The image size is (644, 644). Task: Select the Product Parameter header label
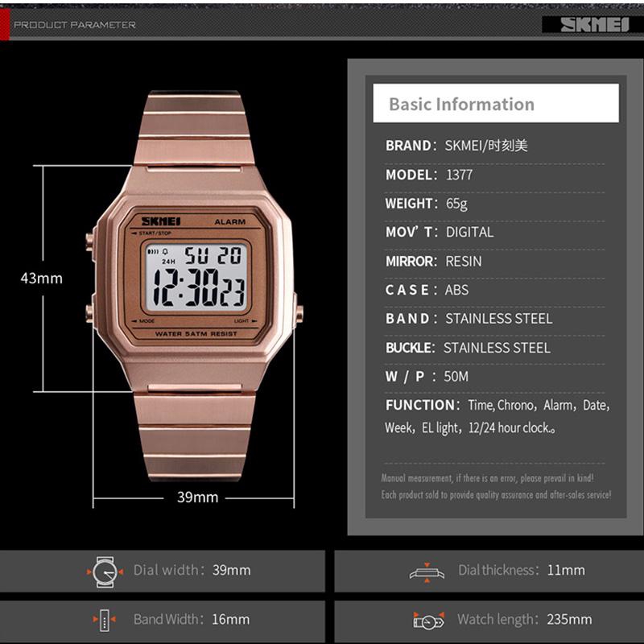75,25
